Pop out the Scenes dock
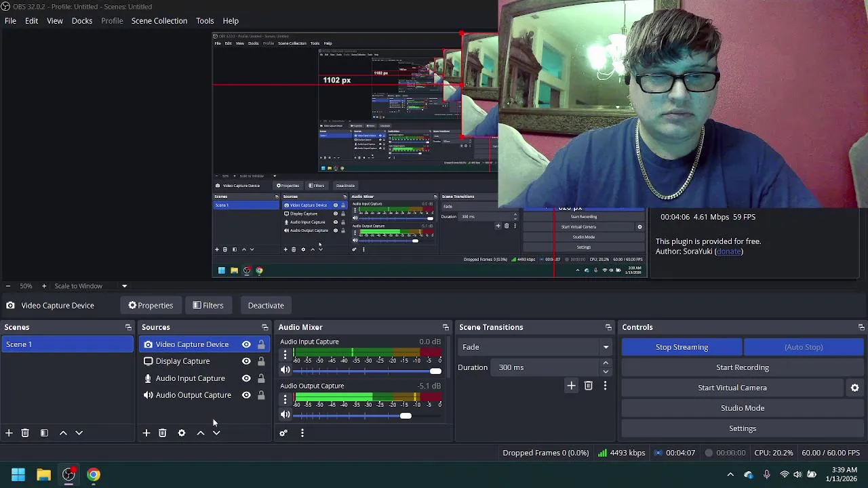Image resolution: width=868 pixels, height=488 pixels. coord(128,327)
